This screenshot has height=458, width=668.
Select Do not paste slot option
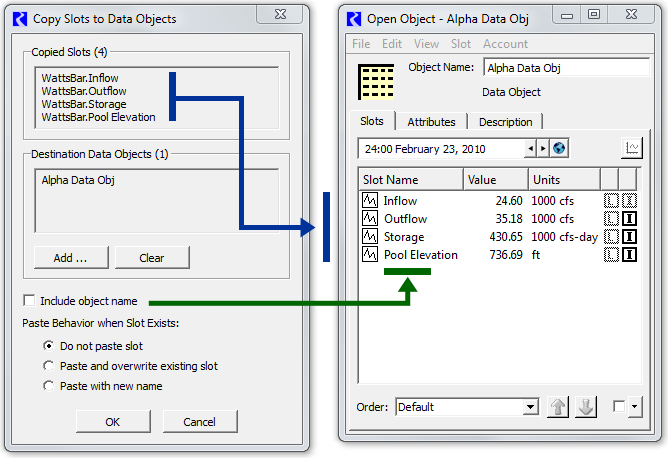coord(49,346)
